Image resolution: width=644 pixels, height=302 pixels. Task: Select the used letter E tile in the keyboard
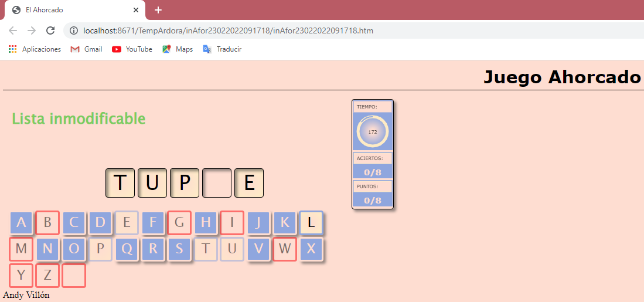pos(127,223)
